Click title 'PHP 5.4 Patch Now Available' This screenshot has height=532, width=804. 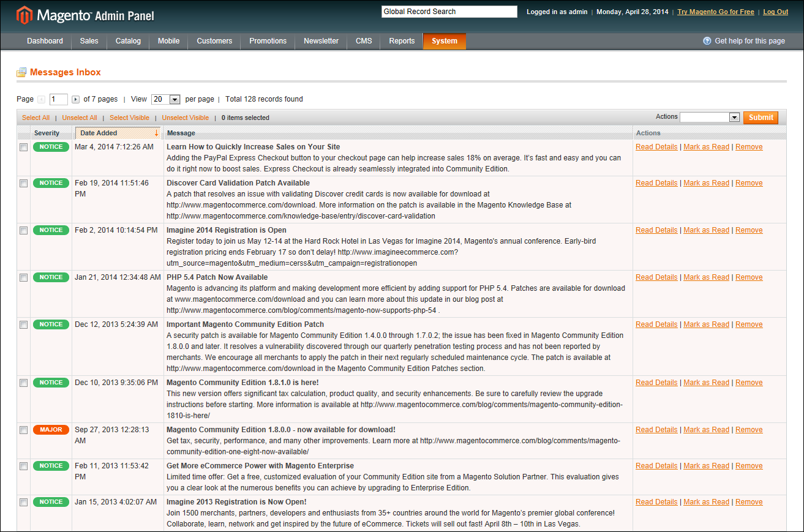click(217, 277)
